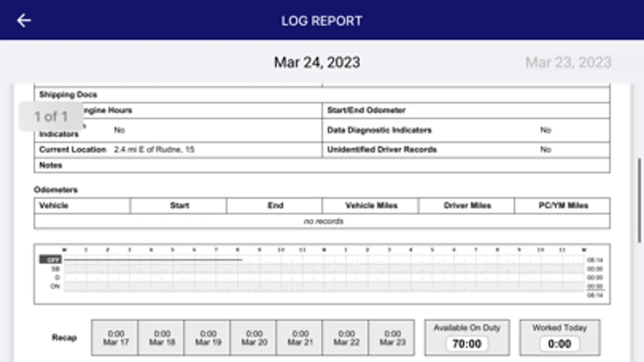Click the Shipping Docs row

pyautogui.click(x=322, y=95)
